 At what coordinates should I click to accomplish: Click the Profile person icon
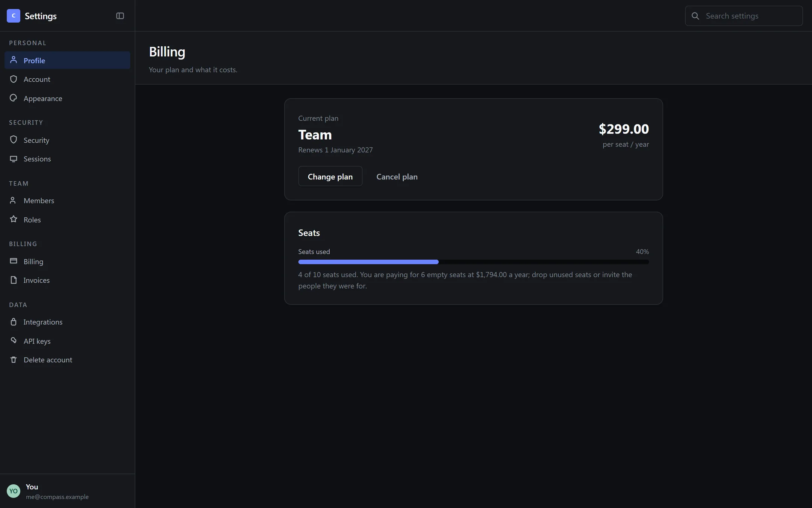[14, 60]
